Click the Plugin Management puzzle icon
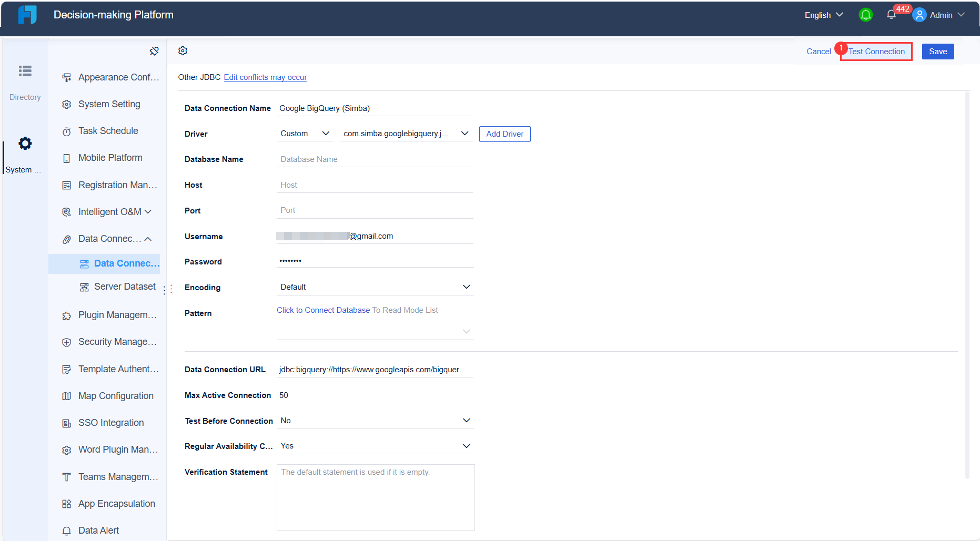Screen dimensions: 980x541 click(x=66, y=315)
